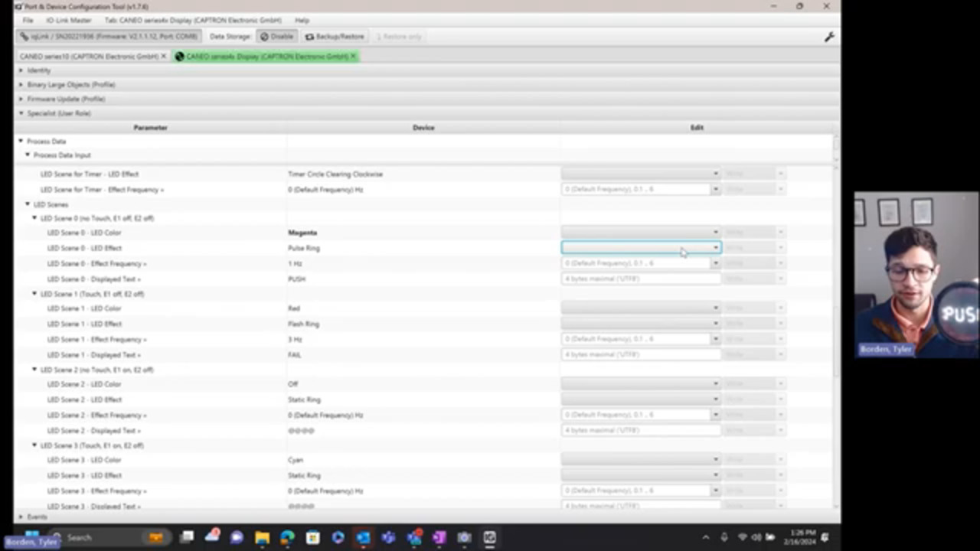Click LED Scene 0 Displayed Text field

tap(641, 279)
